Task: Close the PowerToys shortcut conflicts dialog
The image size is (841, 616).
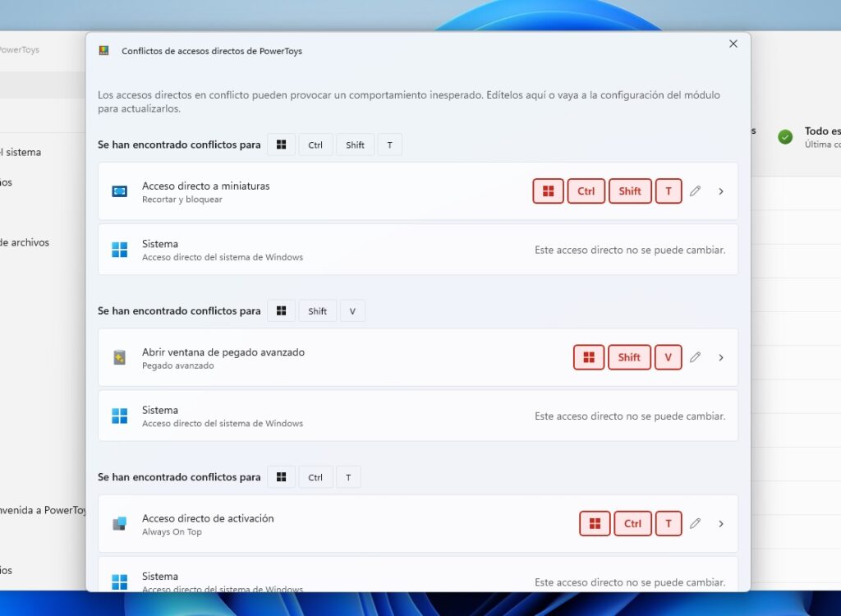Action: [x=733, y=44]
